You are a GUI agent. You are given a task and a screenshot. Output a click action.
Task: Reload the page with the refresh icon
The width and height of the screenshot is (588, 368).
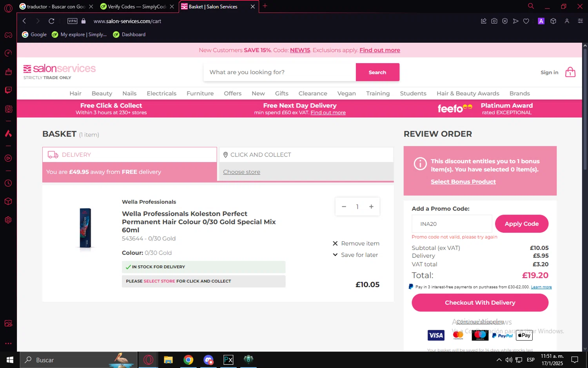click(51, 21)
